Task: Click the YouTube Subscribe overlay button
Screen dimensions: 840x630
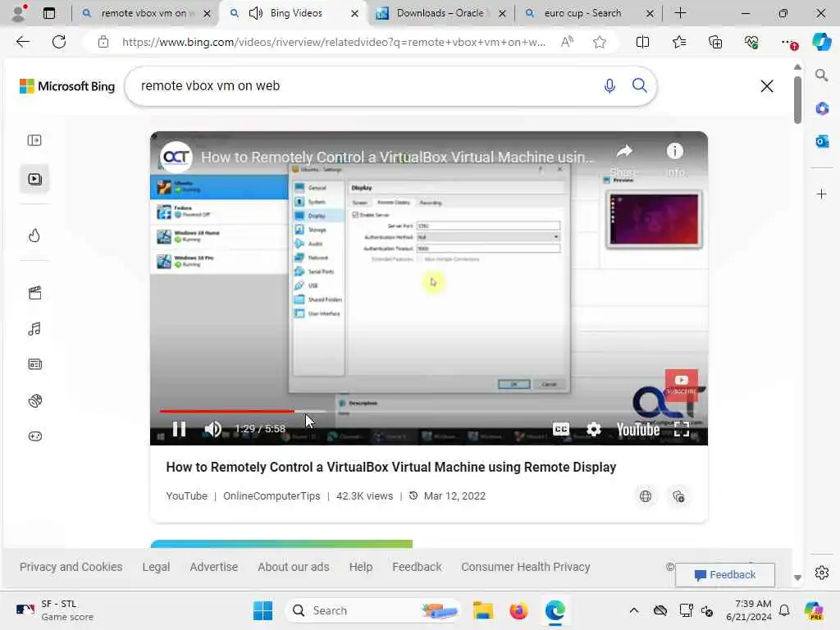Action: coord(682,384)
